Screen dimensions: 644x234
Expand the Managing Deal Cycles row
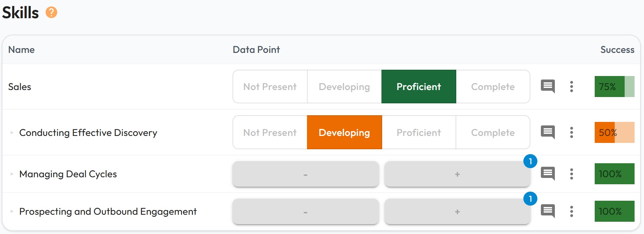[11, 173]
